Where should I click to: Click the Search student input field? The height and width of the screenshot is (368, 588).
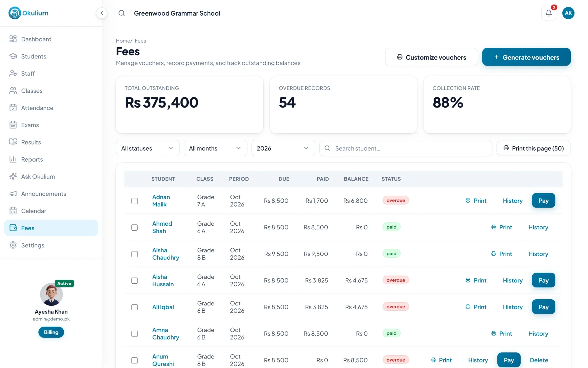tap(405, 148)
